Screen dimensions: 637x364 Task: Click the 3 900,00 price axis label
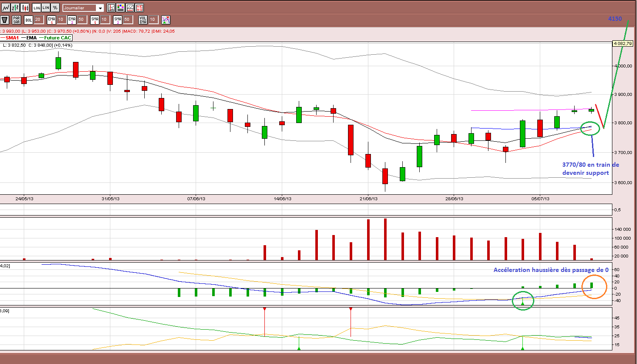tap(624, 94)
